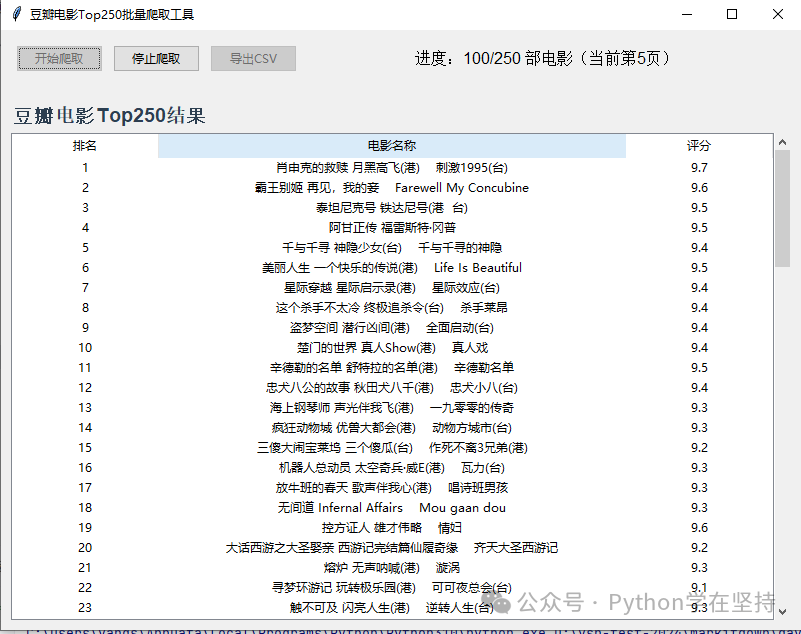The image size is (801, 634).
Task: Select row 肖申克的救赎
Action: click(x=392, y=168)
